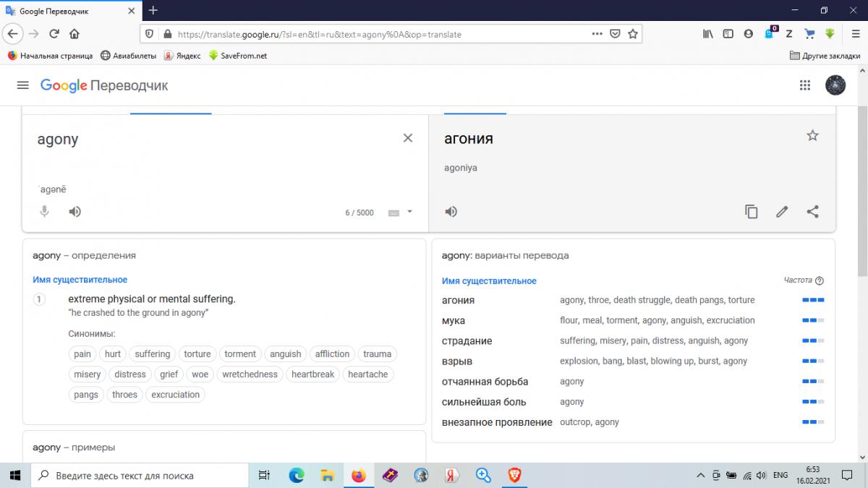Screen dimensions: 868x488
Task: Click translation option мука
Action: tap(454, 320)
